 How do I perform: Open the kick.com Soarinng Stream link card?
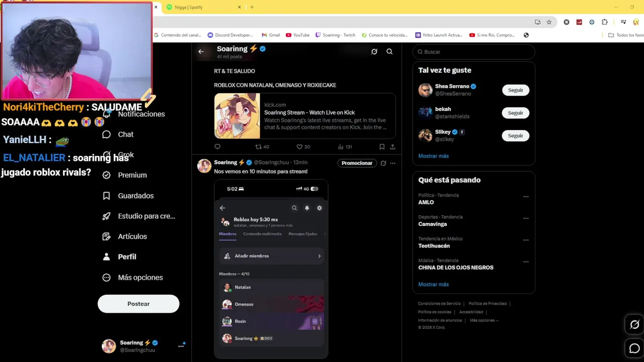pyautogui.click(x=305, y=116)
